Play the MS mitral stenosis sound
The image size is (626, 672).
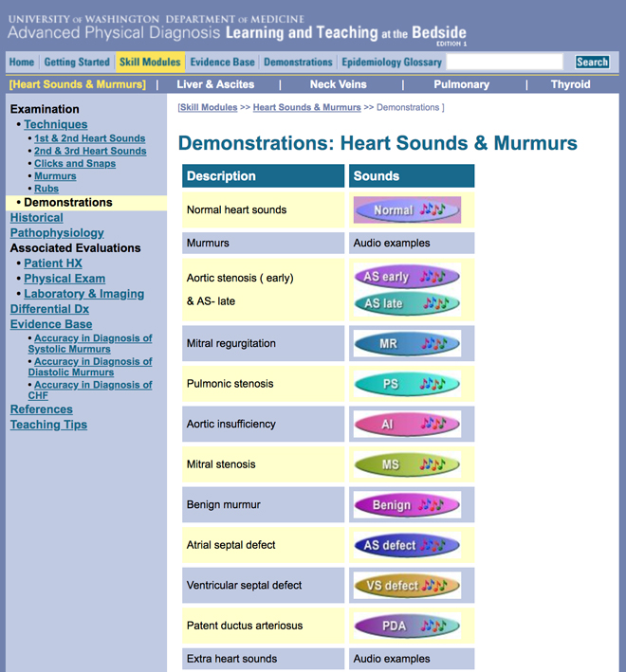pyautogui.click(x=407, y=464)
